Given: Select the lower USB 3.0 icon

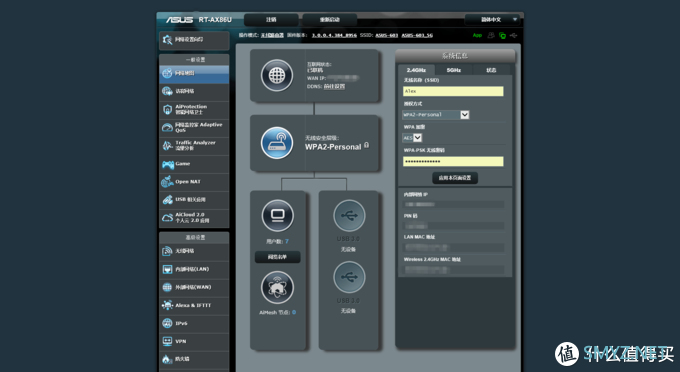Looking at the screenshot, I should pos(349,277).
